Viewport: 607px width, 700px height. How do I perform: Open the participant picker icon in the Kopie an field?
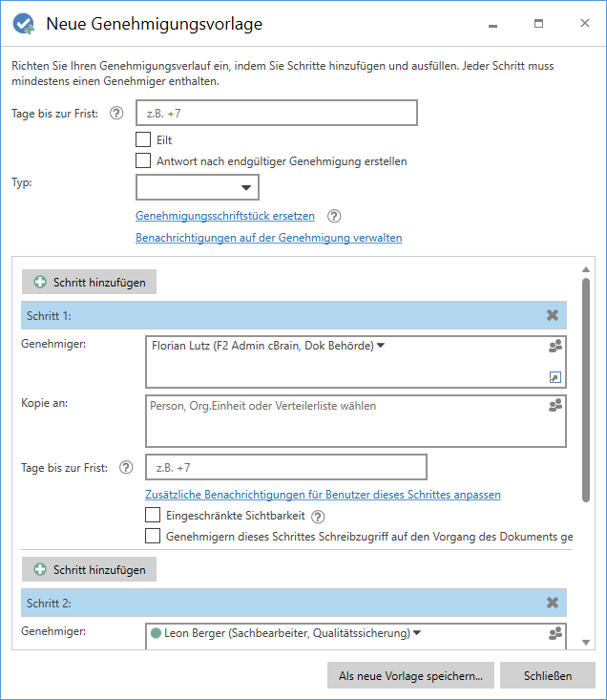pyautogui.click(x=555, y=405)
